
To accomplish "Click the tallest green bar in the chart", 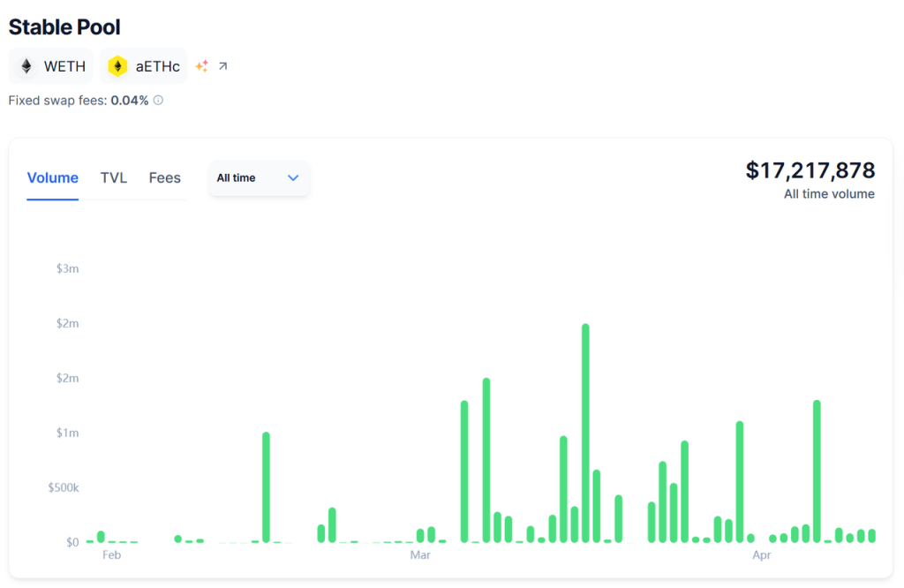I will click(x=585, y=433).
